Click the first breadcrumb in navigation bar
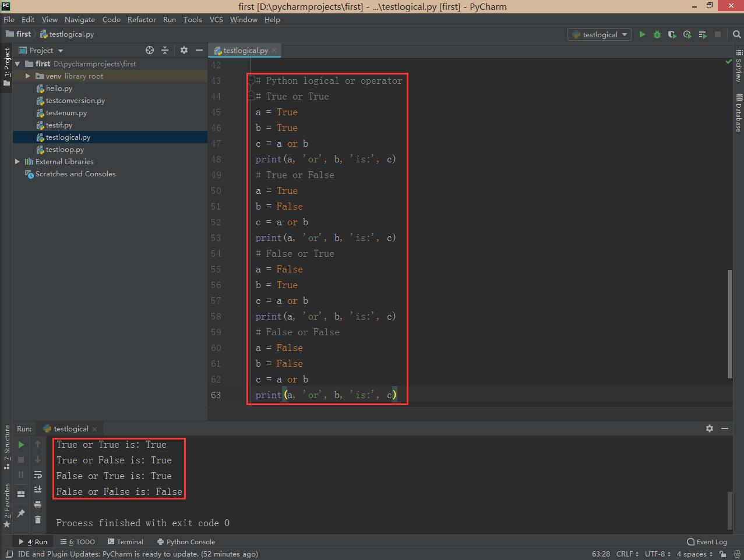Screen dimensions: 744x560 pyautogui.click(x=18, y=34)
